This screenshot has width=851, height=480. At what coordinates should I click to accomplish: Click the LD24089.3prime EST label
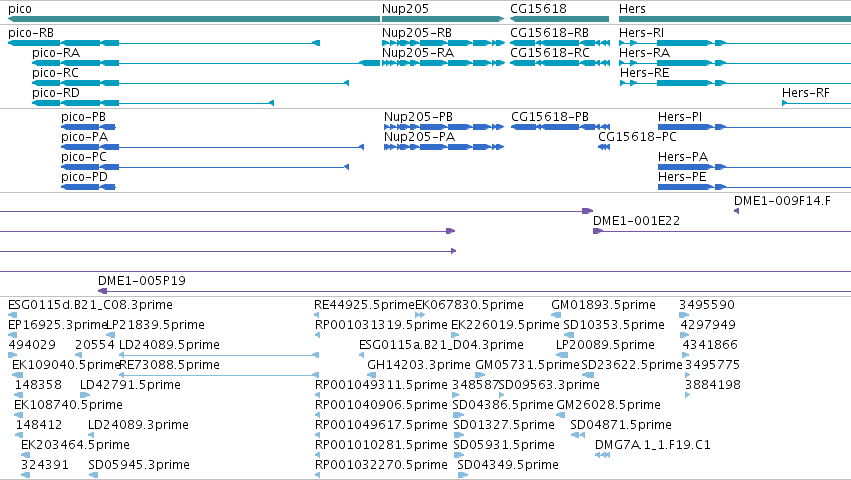[x=138, y=425]
